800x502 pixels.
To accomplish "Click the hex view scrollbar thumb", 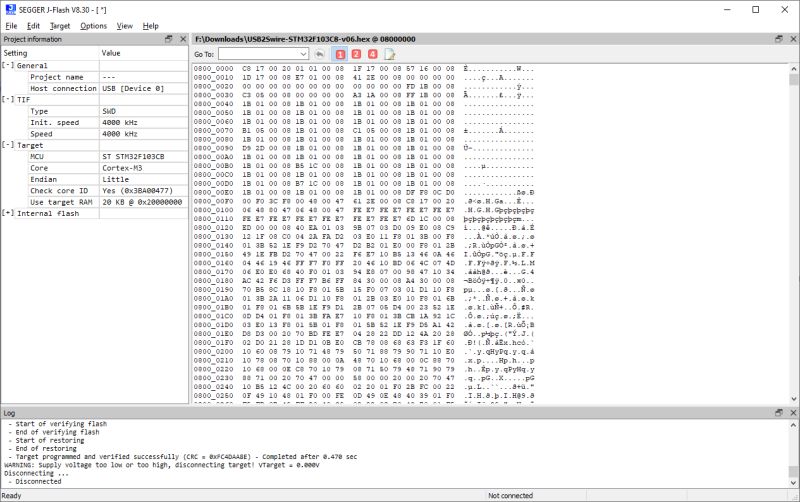I will tap(793, 80).
